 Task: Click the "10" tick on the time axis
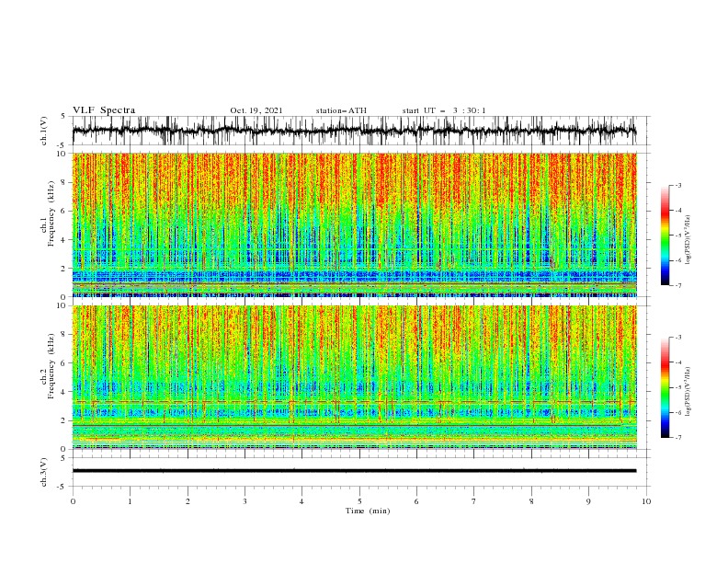646,501
